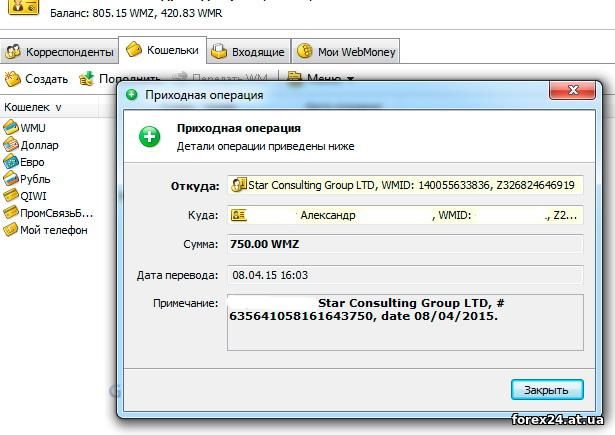The width and height of the screenshot is (615, 435).
Task: Click the Корреспонденты tab icon
Action: [x=13, y=52]
